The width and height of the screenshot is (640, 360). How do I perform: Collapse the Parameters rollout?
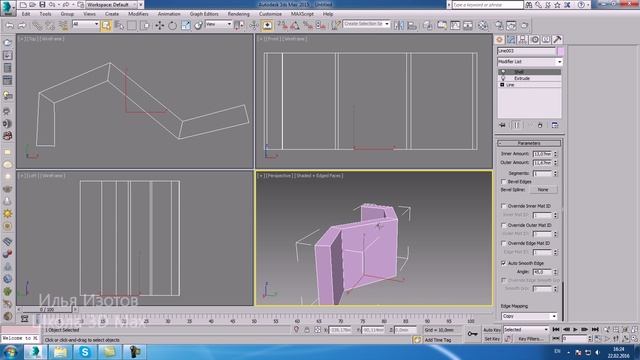pyautogui.click(x=529, y=143)
